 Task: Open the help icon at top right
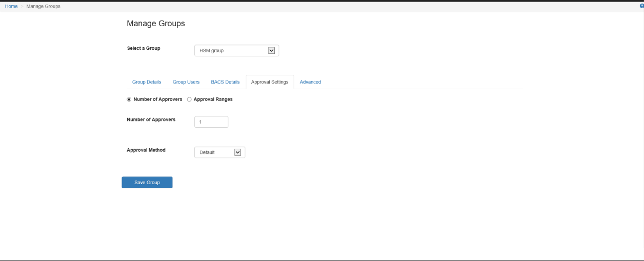click(x=641, y=6)
